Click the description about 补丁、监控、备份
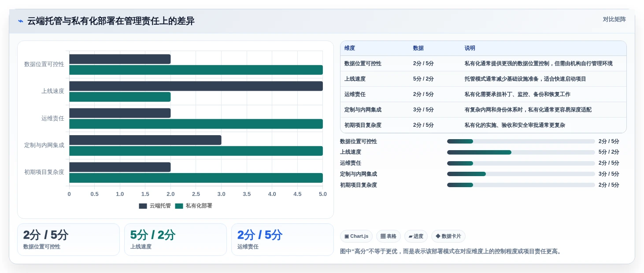This screenshot has height=273, width=644. [x=518, y=94]
